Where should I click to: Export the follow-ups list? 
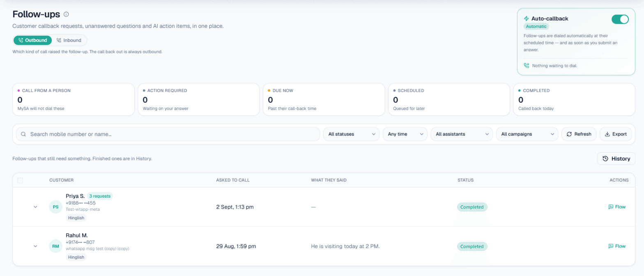616,134
